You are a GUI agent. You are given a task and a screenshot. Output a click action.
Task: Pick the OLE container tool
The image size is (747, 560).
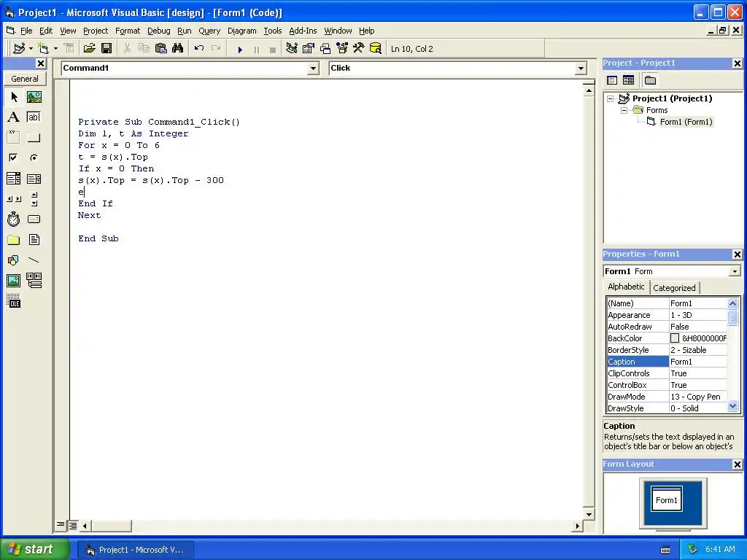14,301
